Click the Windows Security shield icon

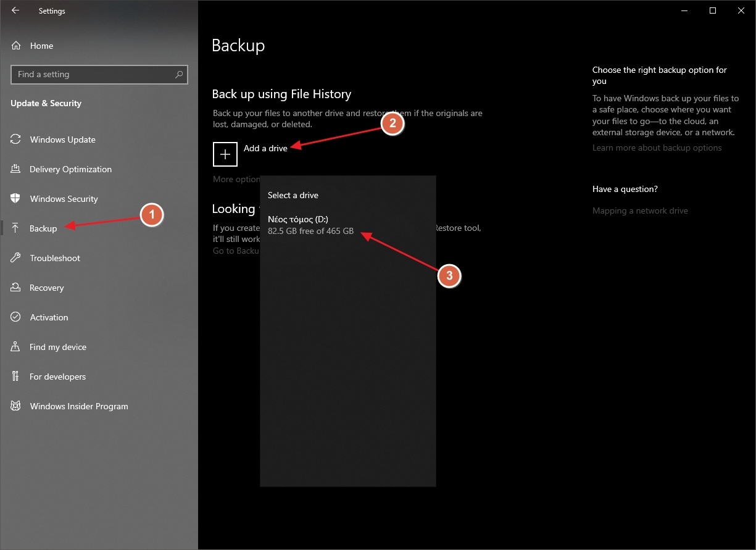pyautogui.click(x=16, y=199)
